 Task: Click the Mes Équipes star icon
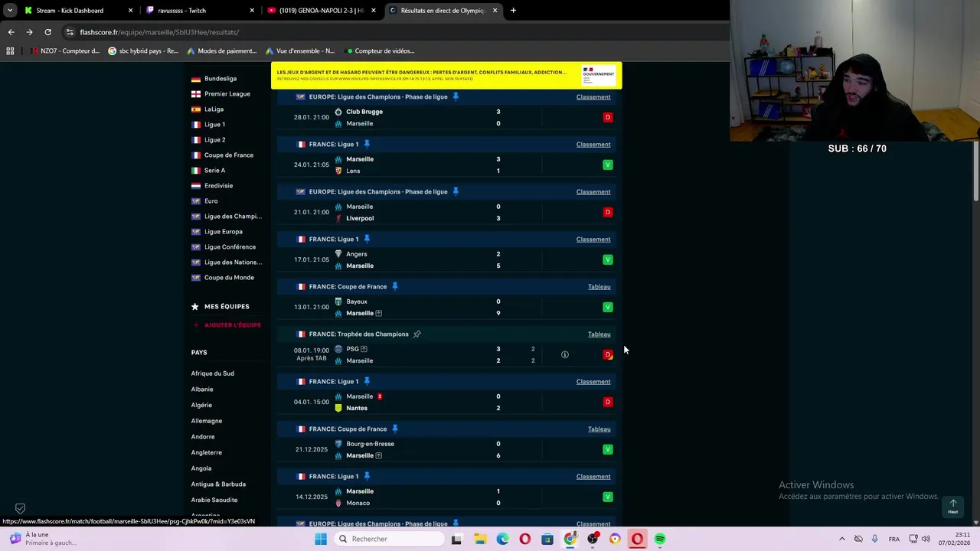pos(195,306)
